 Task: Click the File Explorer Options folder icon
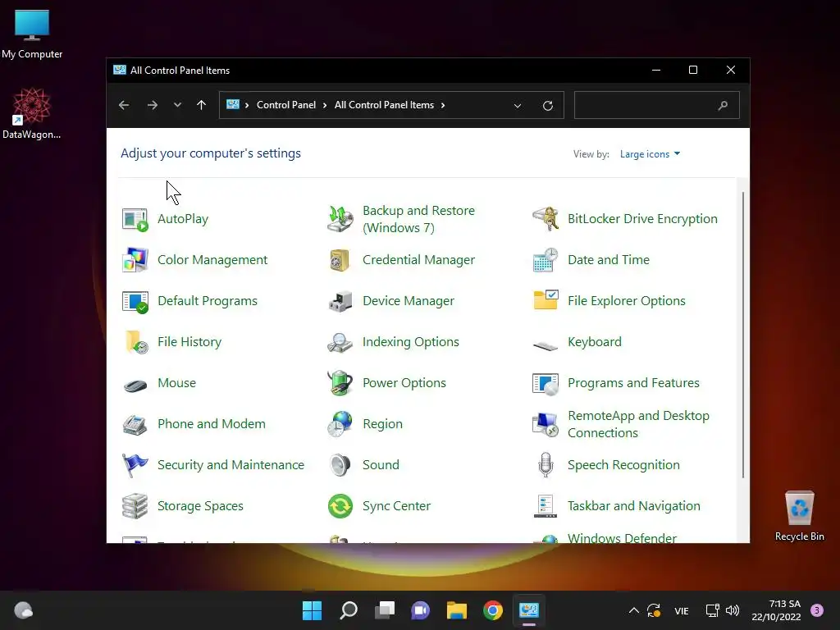tap(546, 301)
